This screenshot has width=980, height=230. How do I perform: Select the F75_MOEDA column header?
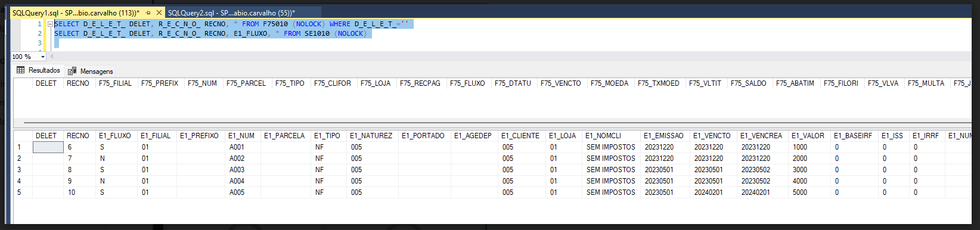(x=609, y=83)
